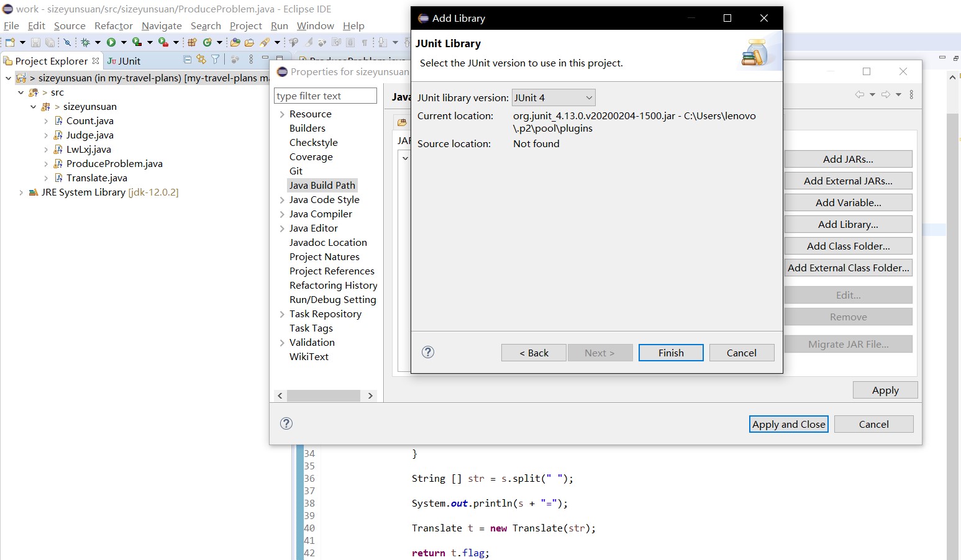
Task: Click the New file wizard toolbar icon
Action: (10, 42)
